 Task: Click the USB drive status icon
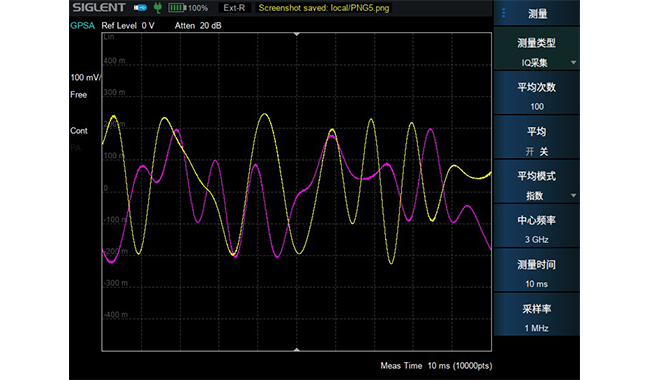141,7
